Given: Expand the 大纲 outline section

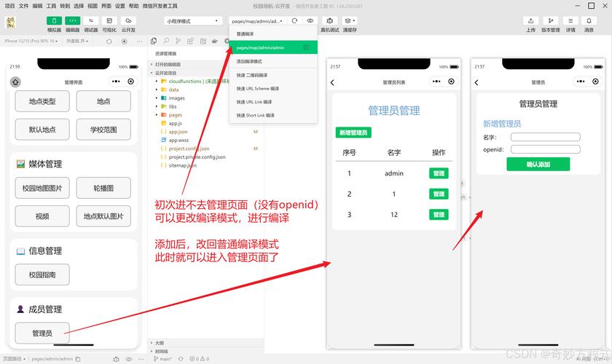Looking at the screenshot, I should coord(160,343).
